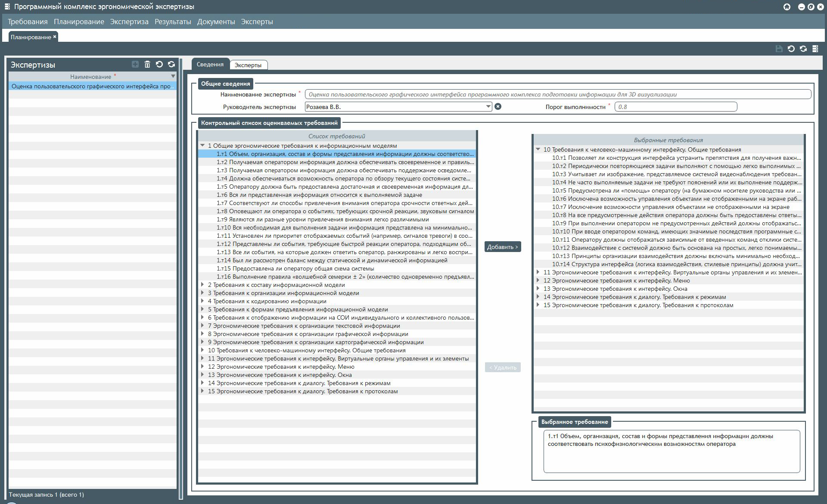Switch to the Сведения tab
827x504 pixels.
coord(210,64)
